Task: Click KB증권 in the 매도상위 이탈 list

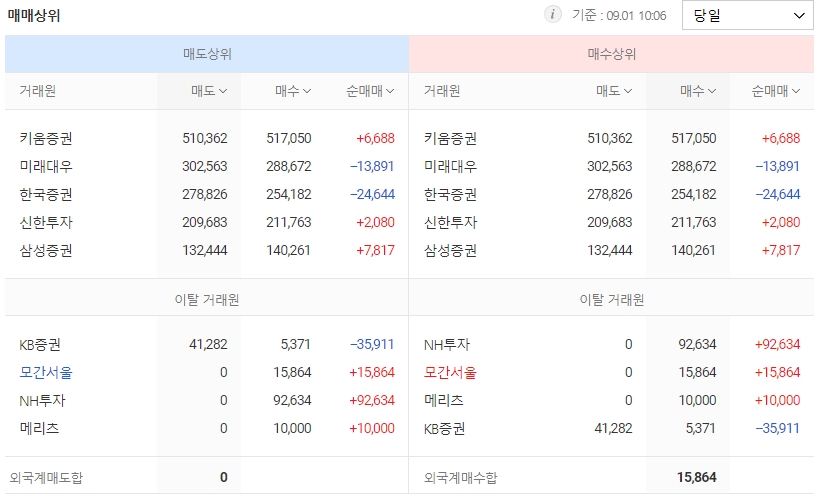Action: click(40, 345)
